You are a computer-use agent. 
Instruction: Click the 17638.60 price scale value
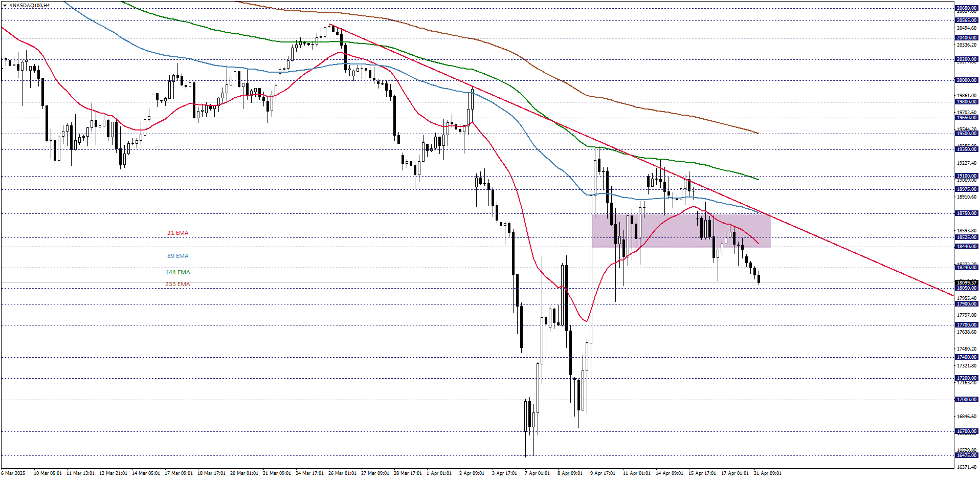(x=966, y=332)
